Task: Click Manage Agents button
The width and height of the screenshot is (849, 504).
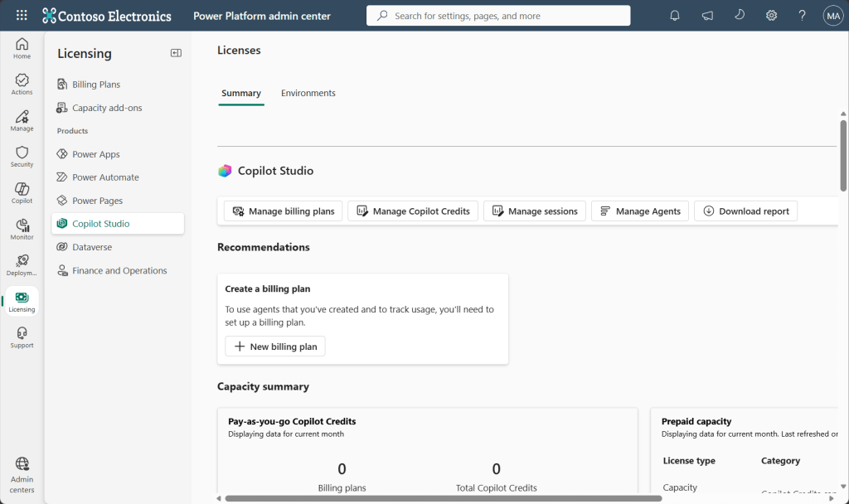Action: point(639,211)
